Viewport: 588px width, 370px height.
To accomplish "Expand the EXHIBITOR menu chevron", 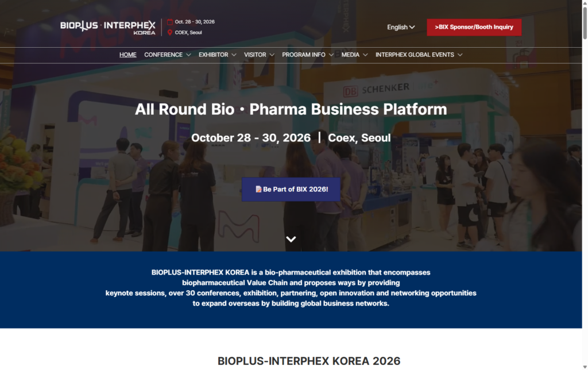I will (234, 55).
